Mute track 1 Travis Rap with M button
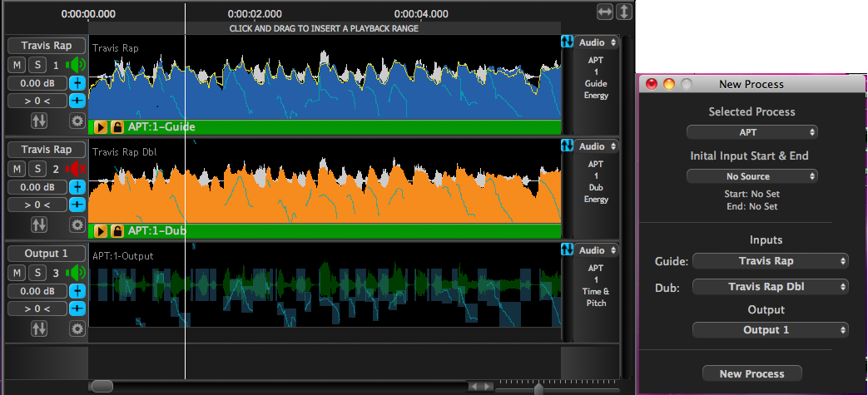Image resolution: width=868 pixels, height=395 pixels. tap(17, 65)
